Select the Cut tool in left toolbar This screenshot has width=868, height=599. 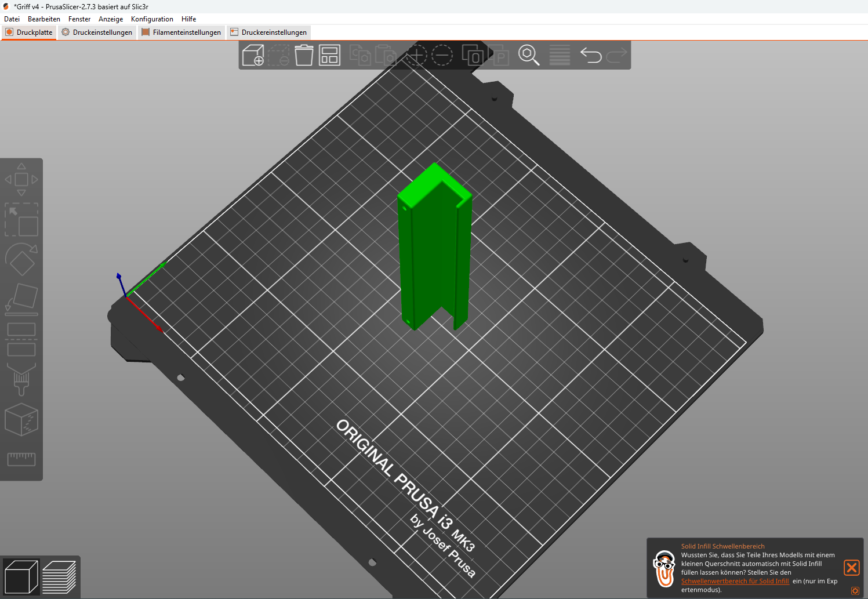(x=21, y=339)
